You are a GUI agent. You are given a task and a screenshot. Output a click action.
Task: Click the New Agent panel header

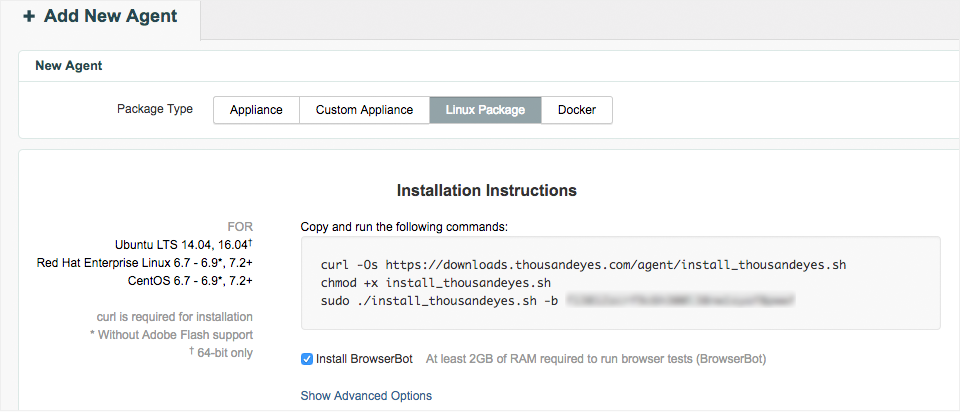pyautogui.click(x=69, y=66)
